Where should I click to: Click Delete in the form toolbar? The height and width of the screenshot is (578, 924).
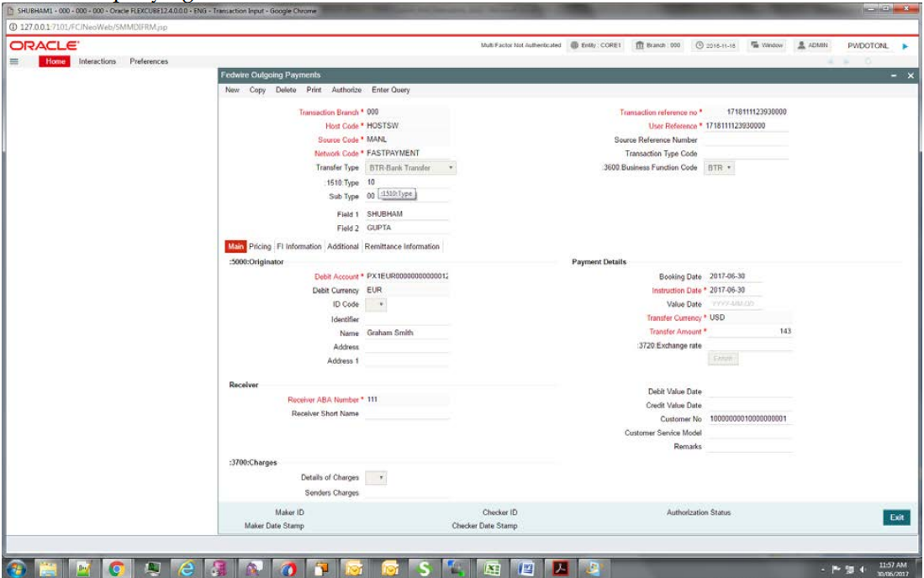(286, 90)
